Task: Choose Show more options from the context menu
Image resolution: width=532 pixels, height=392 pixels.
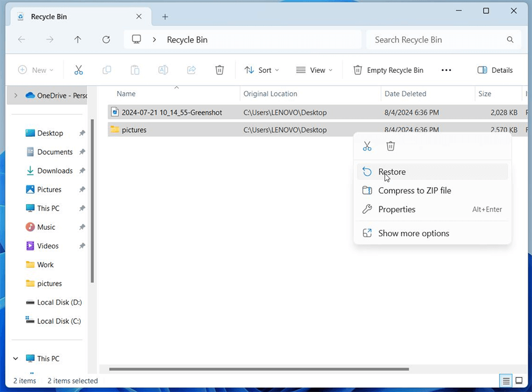Action: (413, 233)
